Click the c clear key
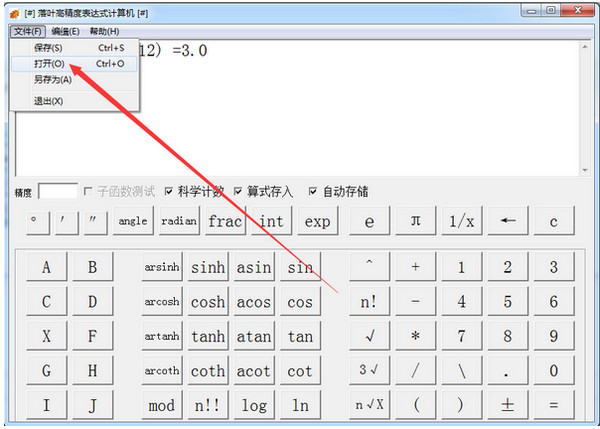Image resolution: width=600 pixels, height=429 pixels. pos(554,221)
